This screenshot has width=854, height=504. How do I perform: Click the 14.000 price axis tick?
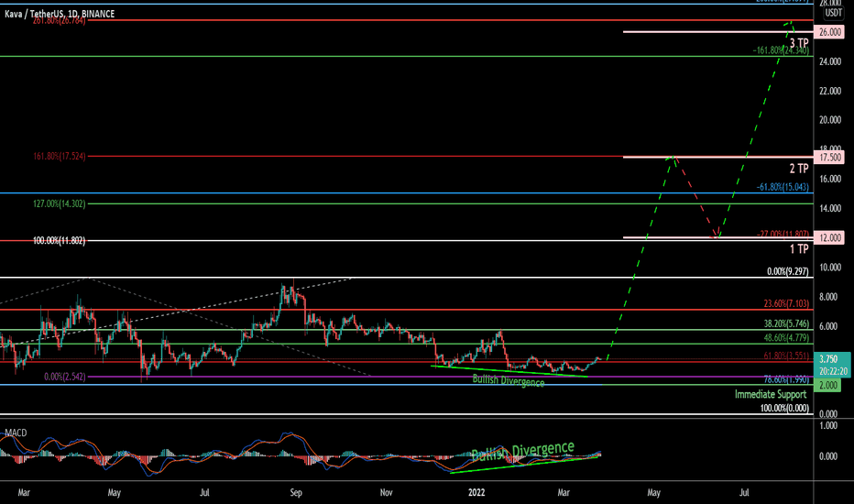click(829, 208)
